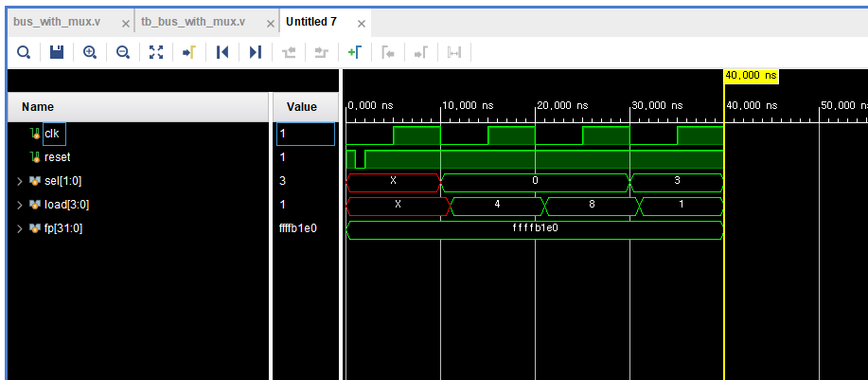Screen dimensions: 868x380
Task: Click the reset value 1 cell
Action: (306, 157)
